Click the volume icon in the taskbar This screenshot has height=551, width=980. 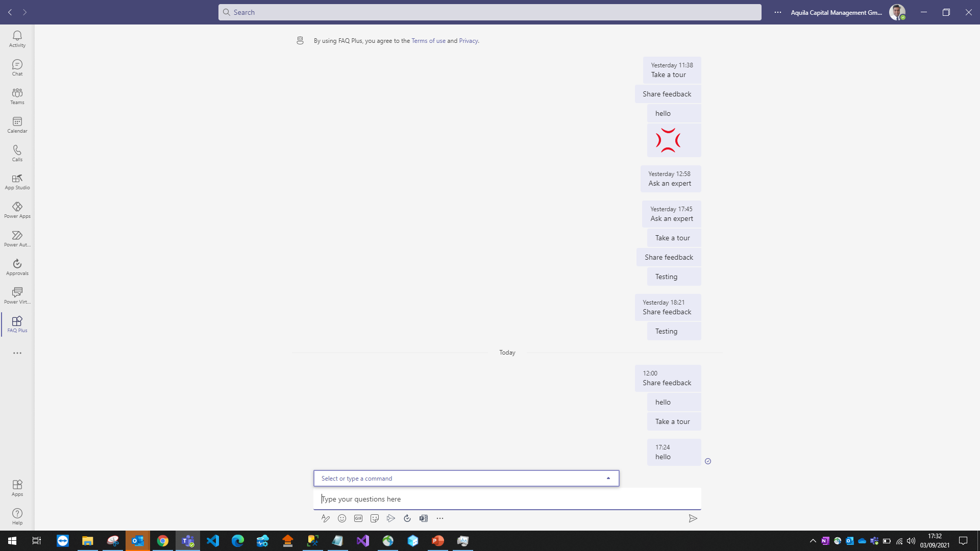(911, 541)
